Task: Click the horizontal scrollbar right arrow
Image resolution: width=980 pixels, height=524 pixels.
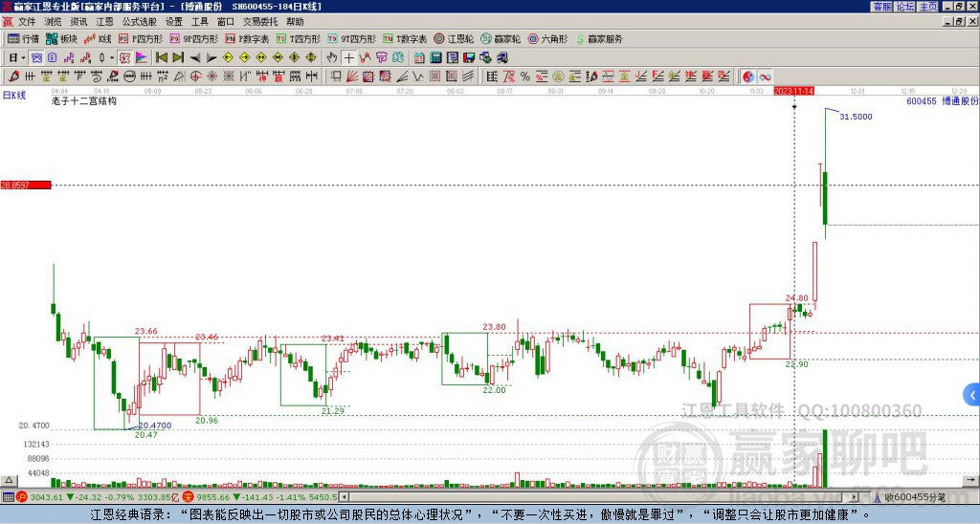Action: pos(854,497)
